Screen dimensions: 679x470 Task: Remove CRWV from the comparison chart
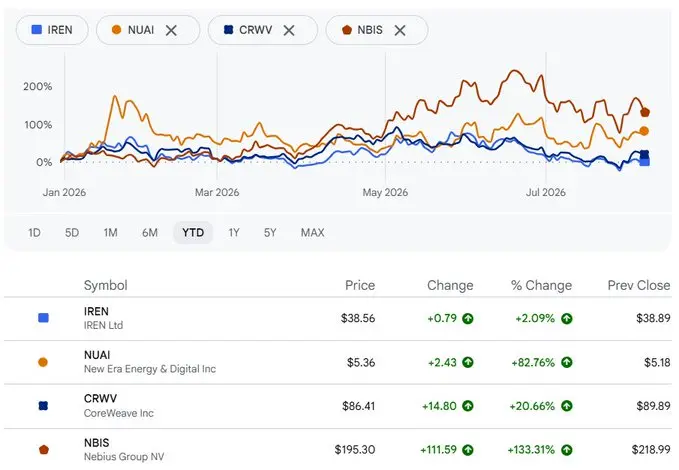coord(289,30)
